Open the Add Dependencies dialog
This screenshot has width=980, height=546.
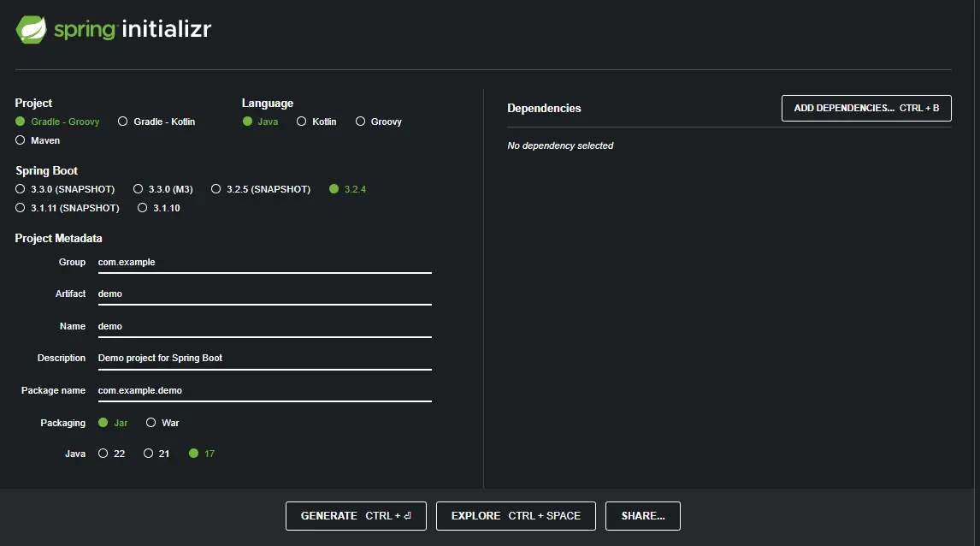(x=866, y=108)
